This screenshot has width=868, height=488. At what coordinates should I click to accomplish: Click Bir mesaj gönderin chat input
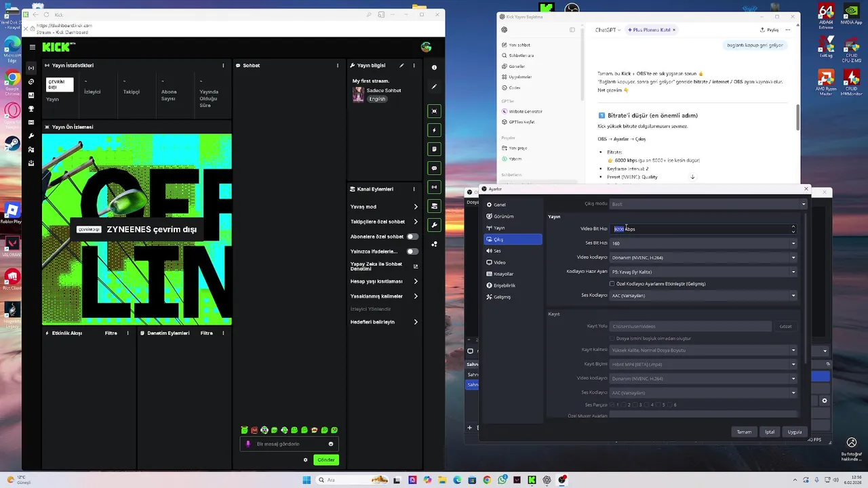pyautogui.click(x=289, y=444)
